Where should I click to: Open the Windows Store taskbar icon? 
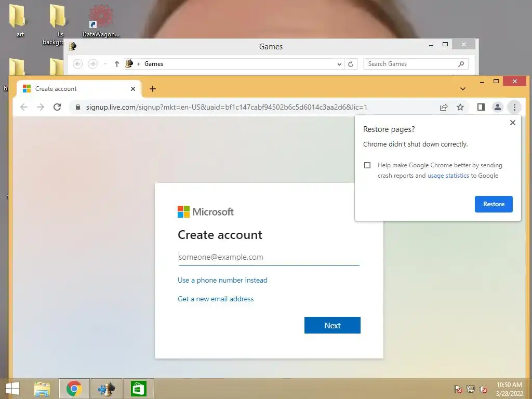click(138, 389)
